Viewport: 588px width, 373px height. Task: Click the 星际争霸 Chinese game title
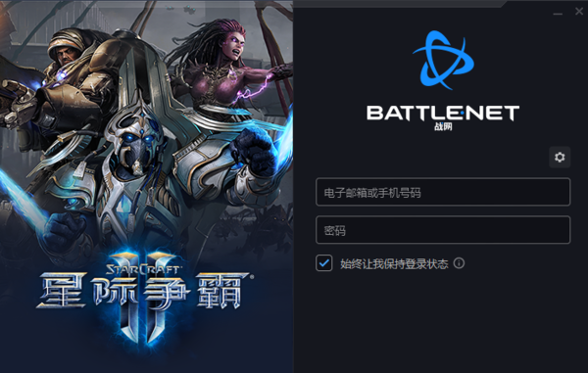click(x=144, y=292)
